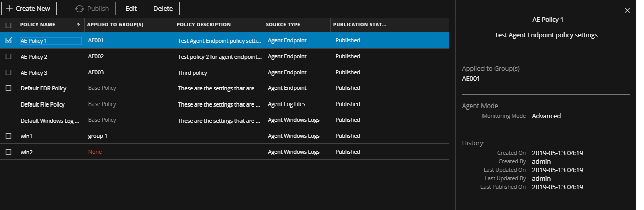Sort by Policy Name column header
Viewport: 644px width, 210px height.
click(38, 25)
